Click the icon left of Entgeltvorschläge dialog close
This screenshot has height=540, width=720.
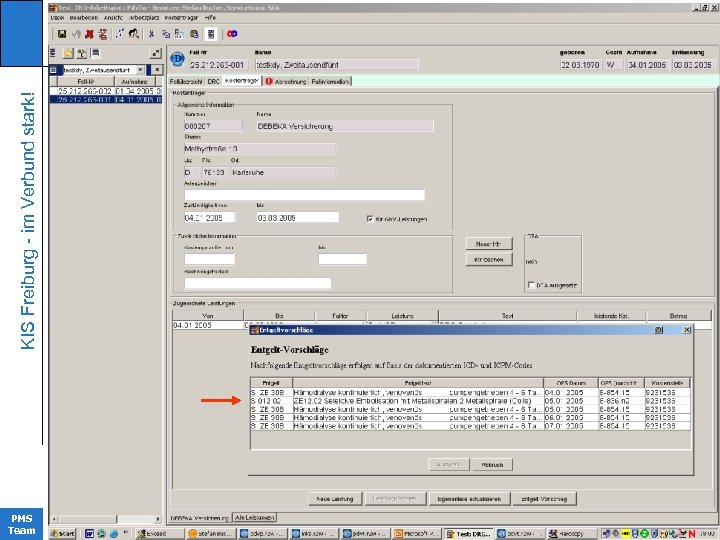point(658,330)
